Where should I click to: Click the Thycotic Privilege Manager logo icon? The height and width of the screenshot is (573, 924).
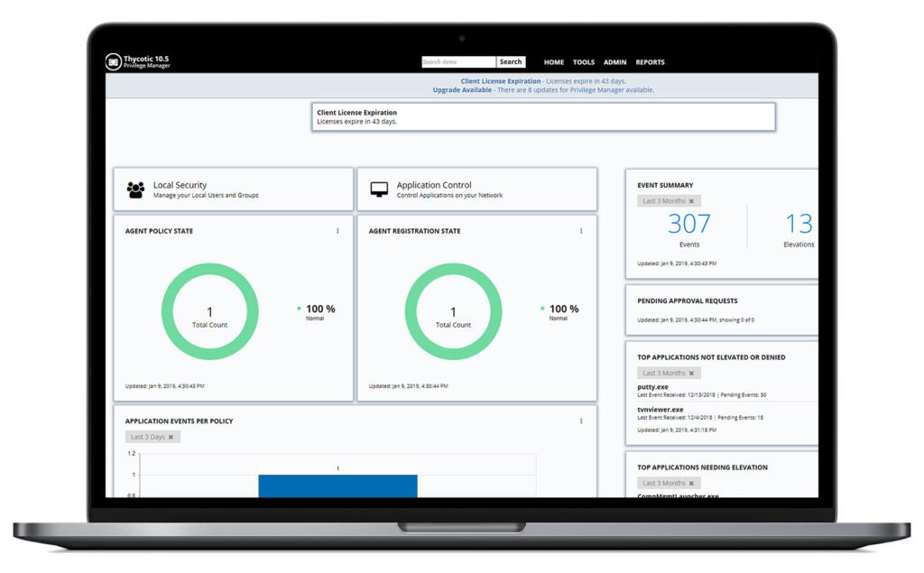tap(113, 60)
